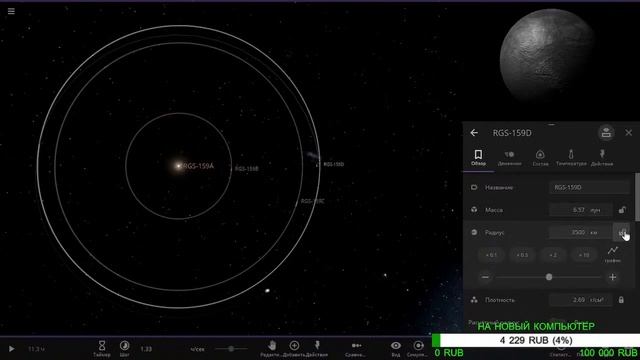Edit the Плотность value field
This screenshot has height=360, width=640.
coord(580,300)
